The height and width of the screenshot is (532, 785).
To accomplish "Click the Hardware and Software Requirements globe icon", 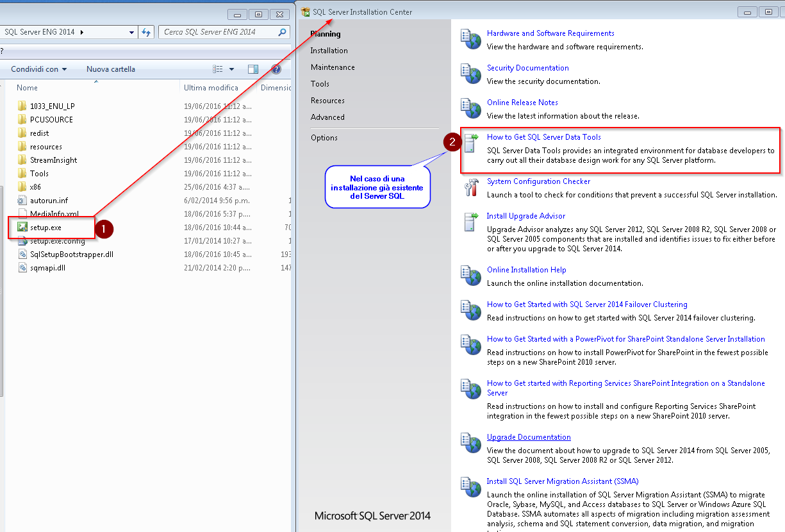I will click(472, 39).
